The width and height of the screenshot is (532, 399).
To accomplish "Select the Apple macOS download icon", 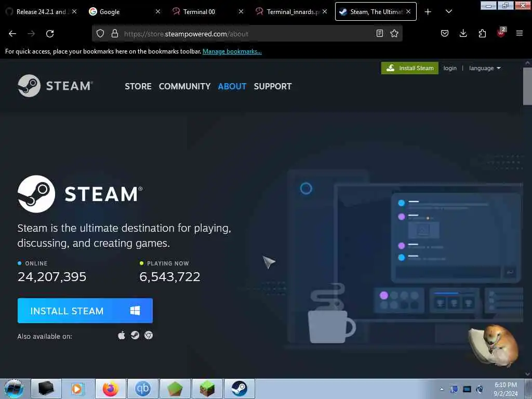I will click(122, 335).
